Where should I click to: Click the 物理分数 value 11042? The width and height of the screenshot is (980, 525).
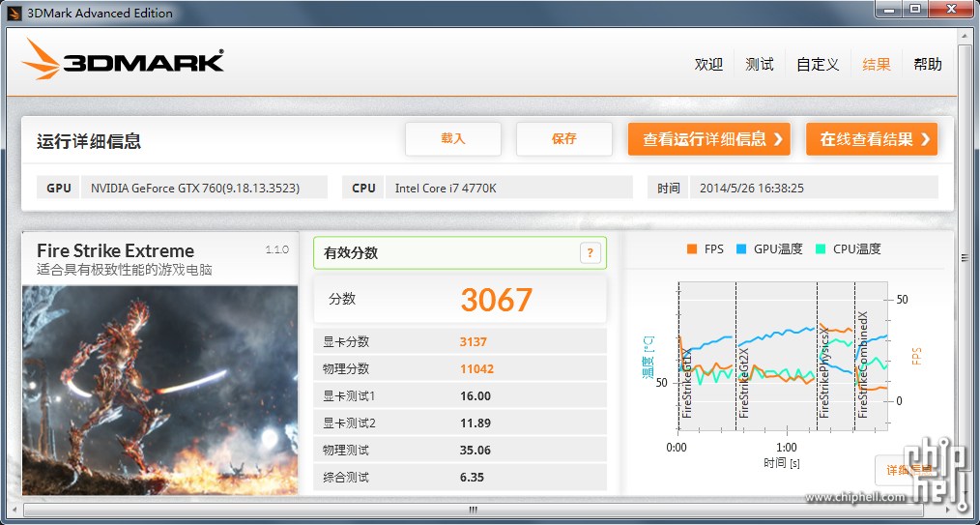click(476, 369)
